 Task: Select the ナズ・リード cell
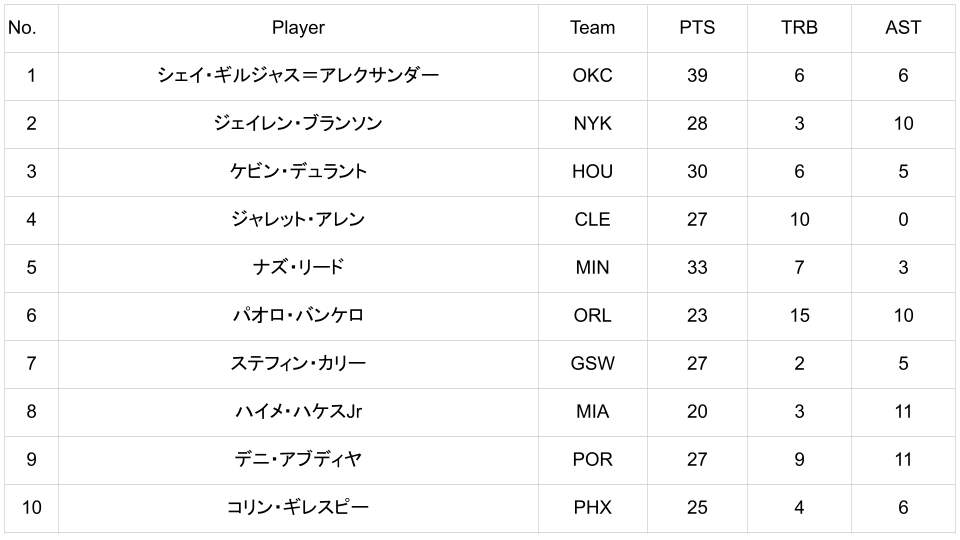coord(298,268)
